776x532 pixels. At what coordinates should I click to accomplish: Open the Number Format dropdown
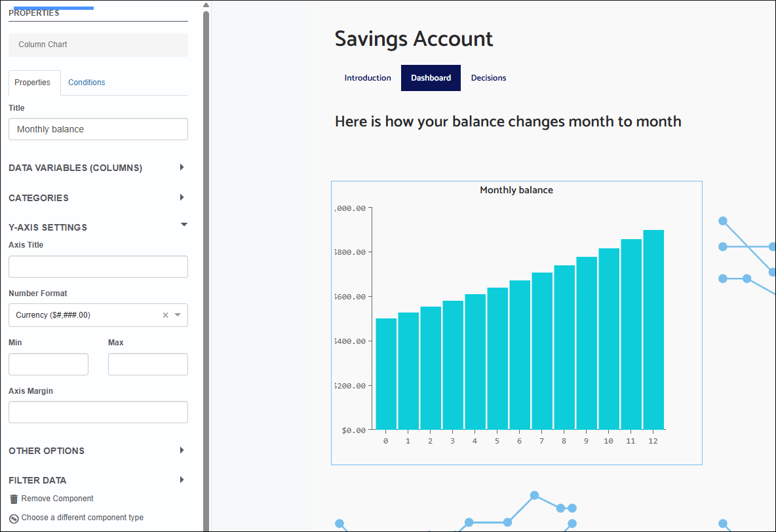(x=178, y=315)
